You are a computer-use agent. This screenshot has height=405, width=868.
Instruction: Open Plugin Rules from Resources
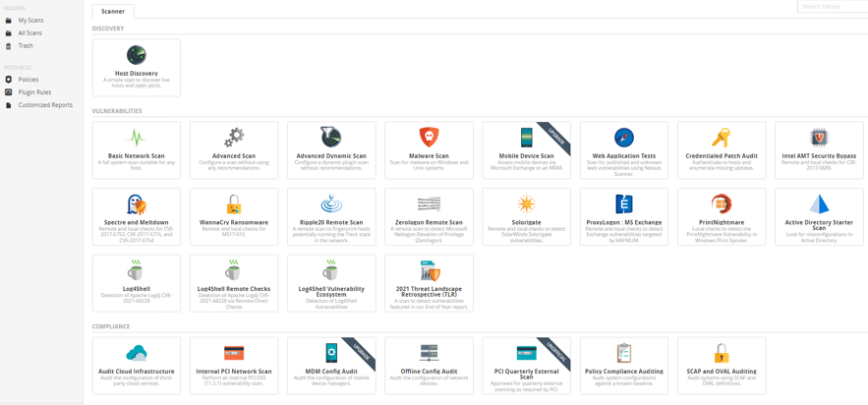pos(34,92)
